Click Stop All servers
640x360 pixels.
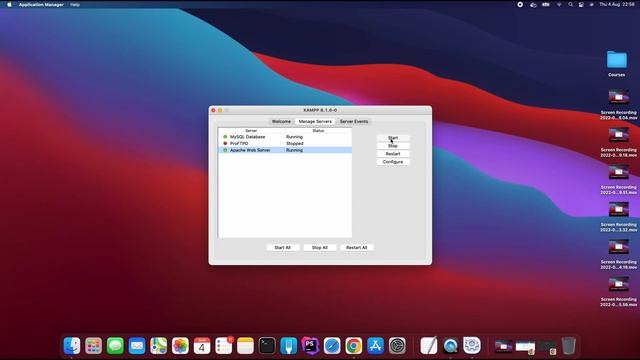(320, 247)
